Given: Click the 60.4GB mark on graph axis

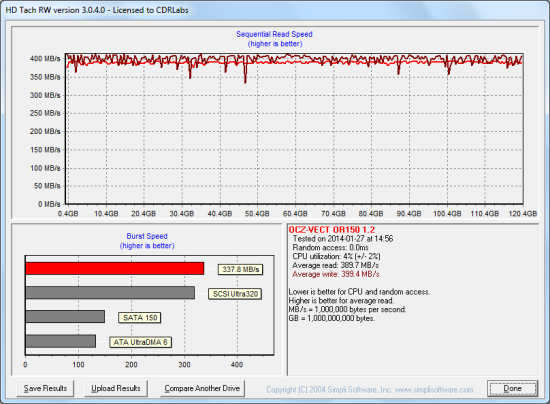Looking at the screenshot, I should (x=295, y=214).
